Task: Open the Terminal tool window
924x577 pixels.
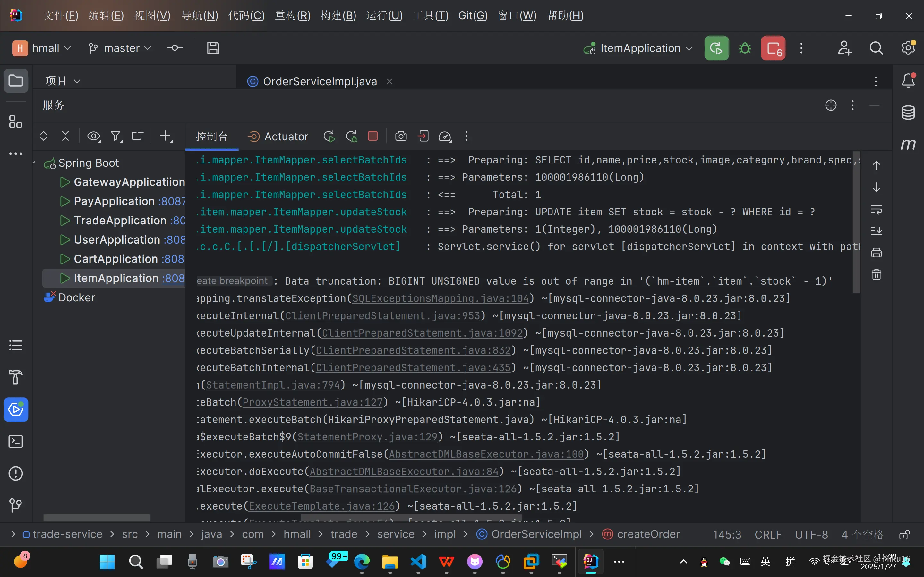Action: tap(16, 441)
